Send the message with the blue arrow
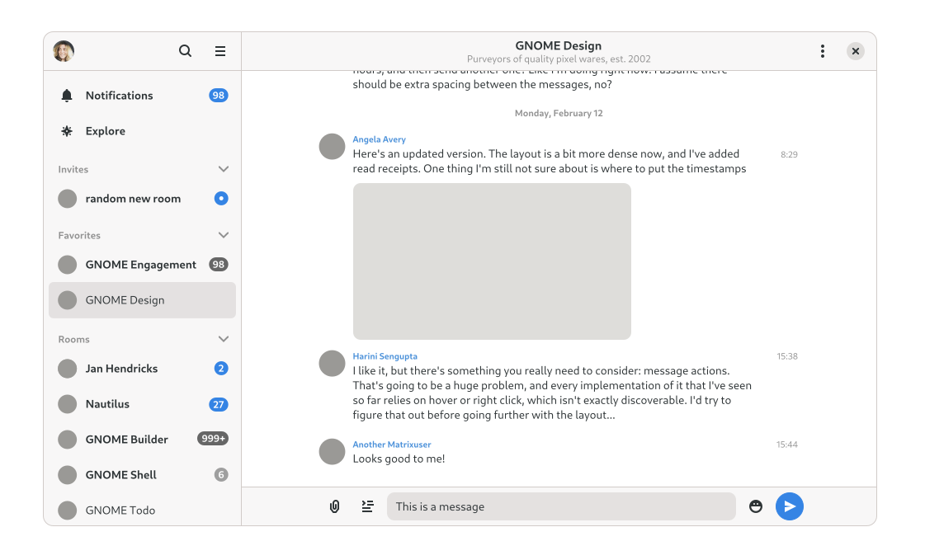The height and width of the screenshot is (560, 925). click(x=790, y=506)
